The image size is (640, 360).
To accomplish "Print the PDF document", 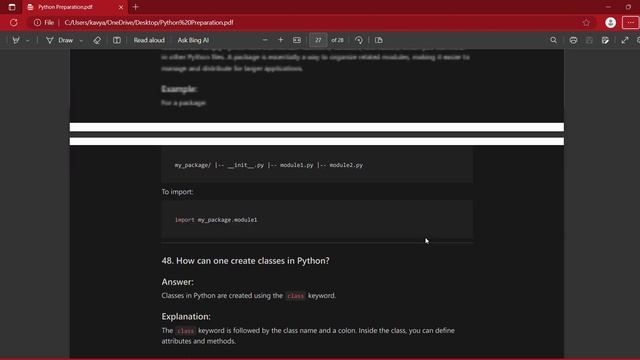I will [x=573, y=40].
